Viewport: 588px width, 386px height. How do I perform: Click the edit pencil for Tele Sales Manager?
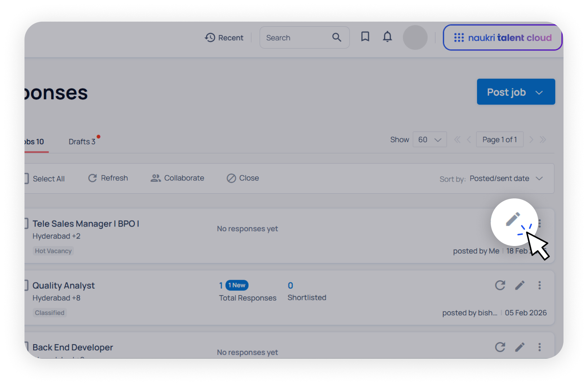point(513,219)
